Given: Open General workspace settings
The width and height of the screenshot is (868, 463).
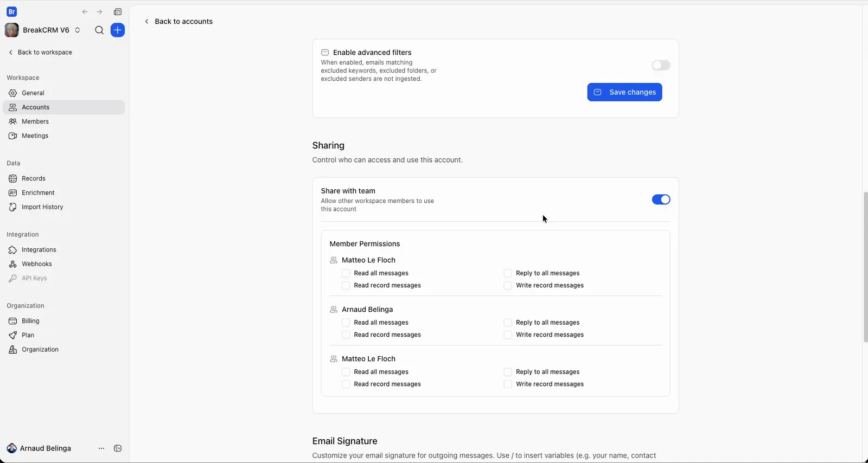Looking at the screenshot, I should 63,93.
